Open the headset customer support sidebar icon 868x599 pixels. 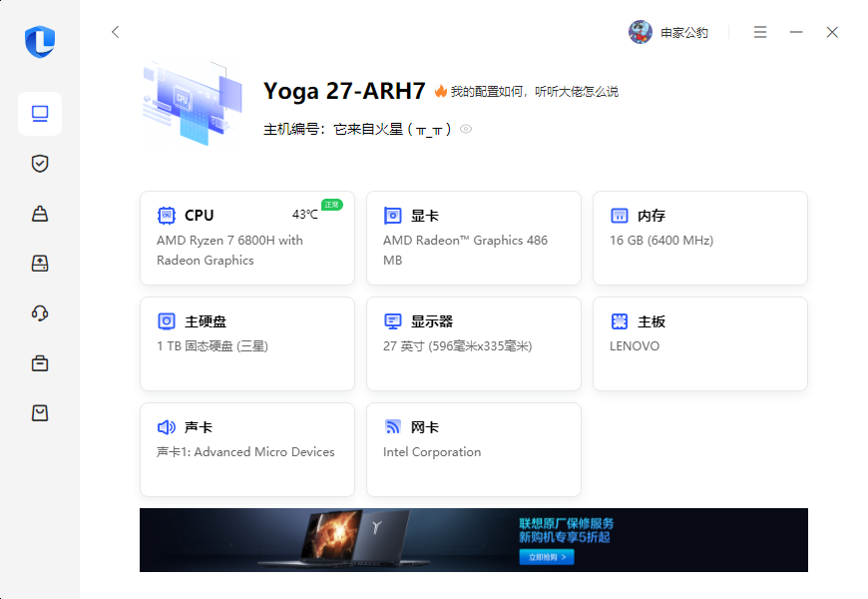pos(40,313)
